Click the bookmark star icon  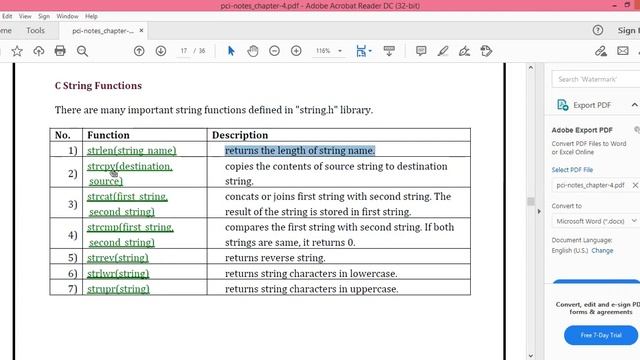pyautogui.click(x=17, y=51)
